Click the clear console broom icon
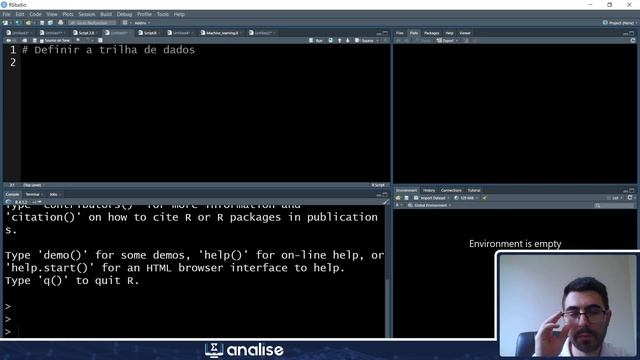This screenshot has height=360, width=640. tap(385, 202)
